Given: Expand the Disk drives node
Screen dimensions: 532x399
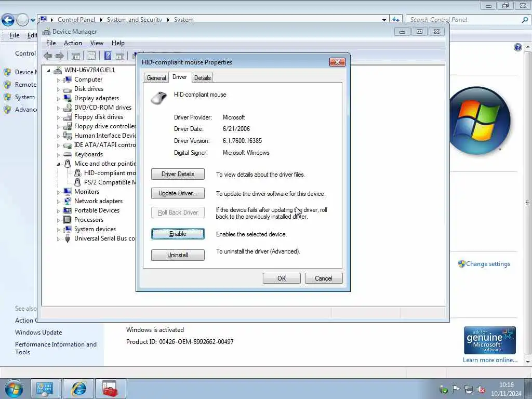Looking at the screenshot, I should (x=58, y=89).
